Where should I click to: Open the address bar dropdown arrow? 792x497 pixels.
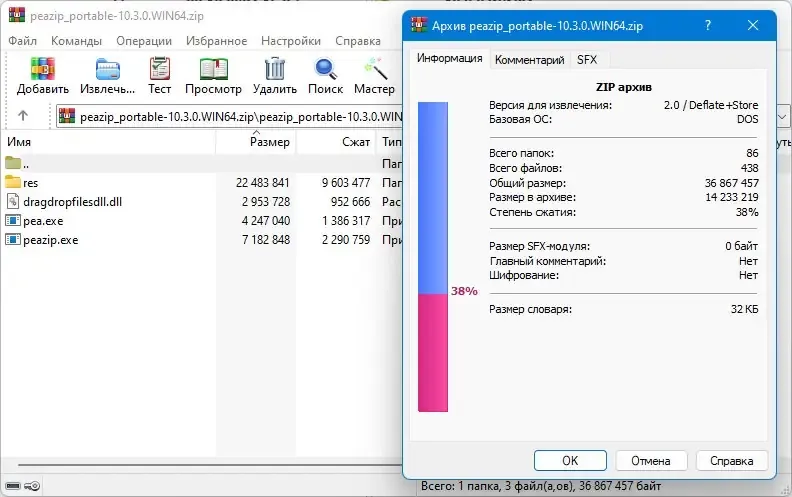pos(782,117)
